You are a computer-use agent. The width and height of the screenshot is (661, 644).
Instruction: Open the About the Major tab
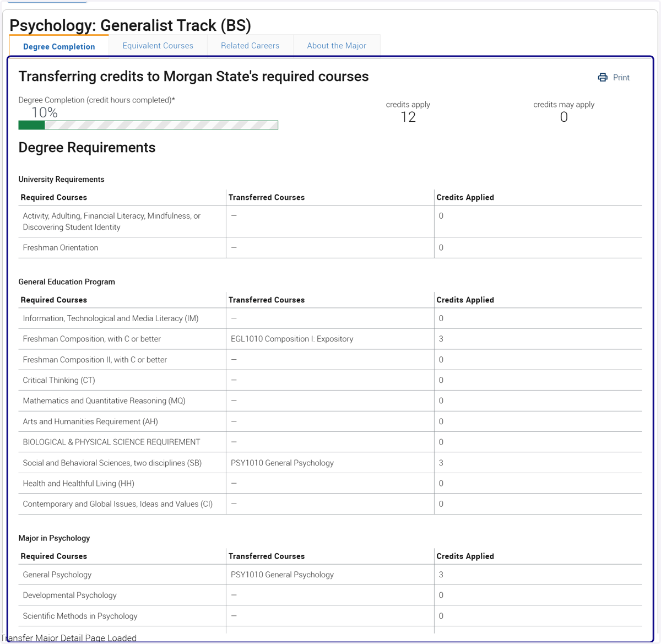337,46
